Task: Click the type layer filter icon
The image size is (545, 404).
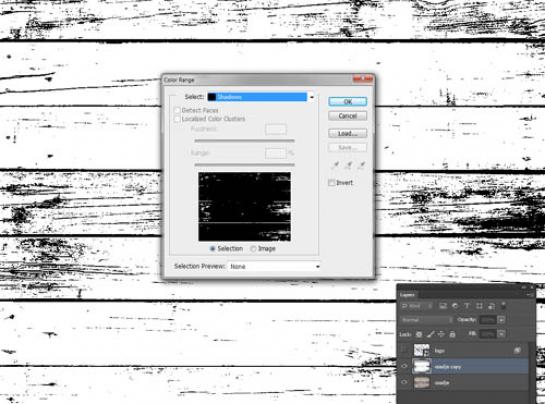Action: coord(467,306)
